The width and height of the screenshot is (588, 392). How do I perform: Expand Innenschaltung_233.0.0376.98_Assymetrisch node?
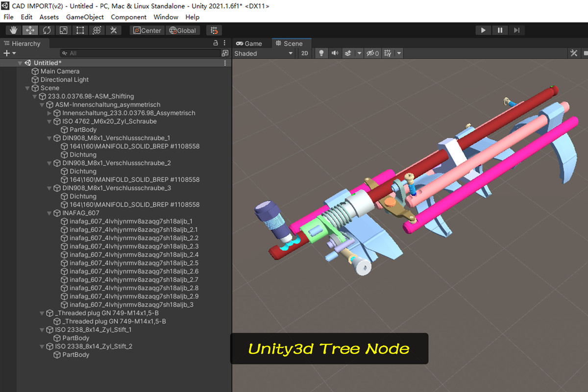(x=49, y=113)
